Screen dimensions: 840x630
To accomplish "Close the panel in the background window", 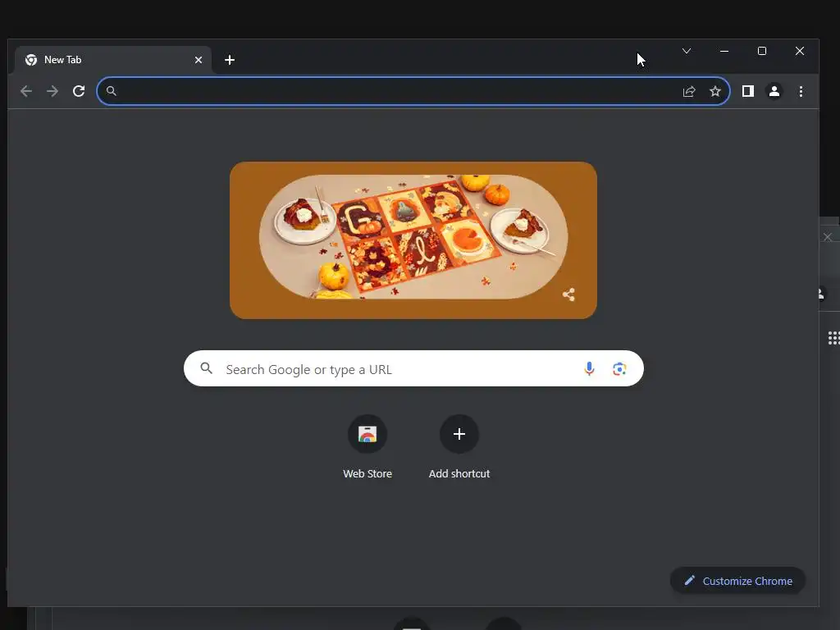I will [x=828, y=237].
